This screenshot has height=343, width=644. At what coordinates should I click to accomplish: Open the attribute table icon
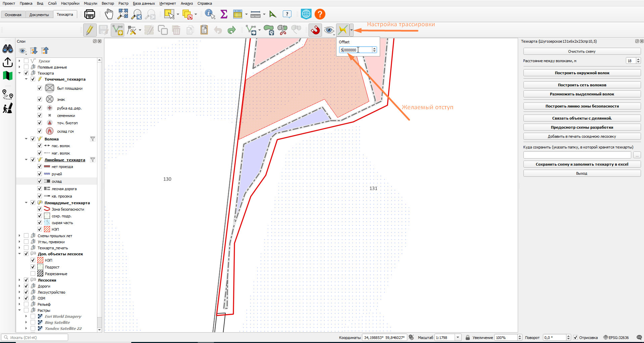tap(238, 14)
